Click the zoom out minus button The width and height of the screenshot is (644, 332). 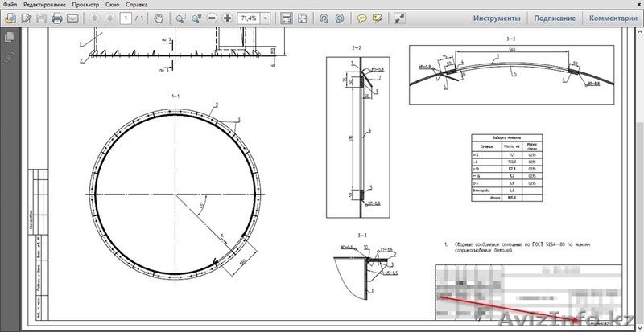click(x=213, y=18)
